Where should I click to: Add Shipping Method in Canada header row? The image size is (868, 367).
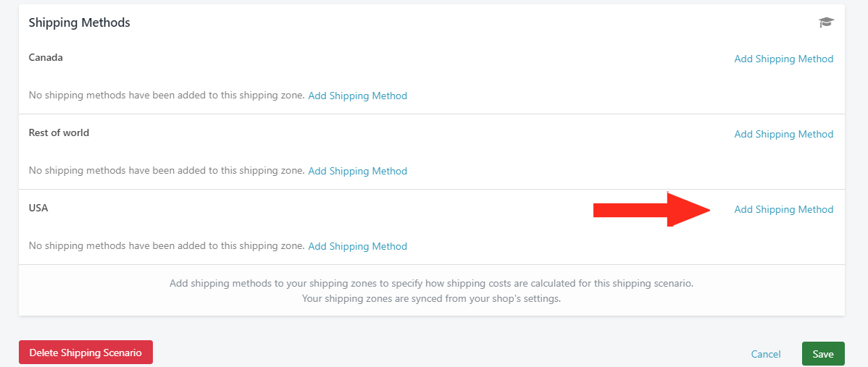coord(783,59)
